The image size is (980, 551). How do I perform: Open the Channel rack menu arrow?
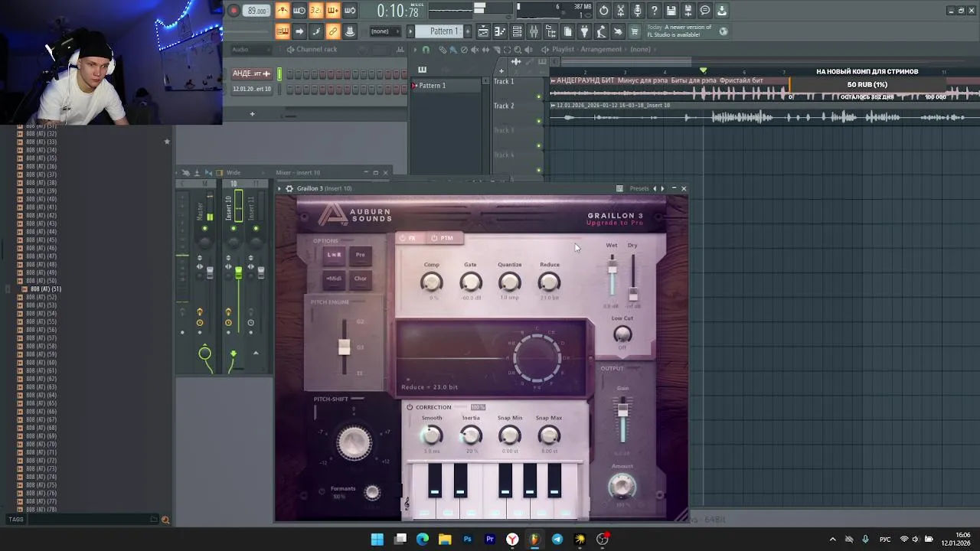tap(290, 50)
